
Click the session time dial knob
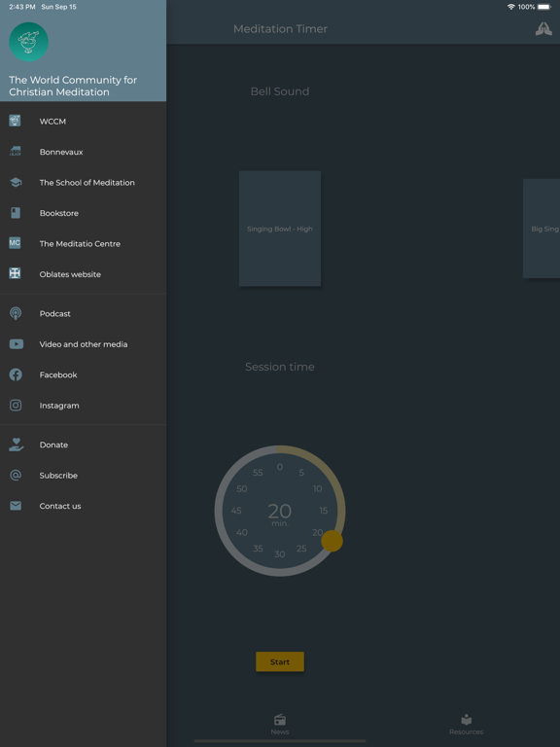click(x=332, y=541)
